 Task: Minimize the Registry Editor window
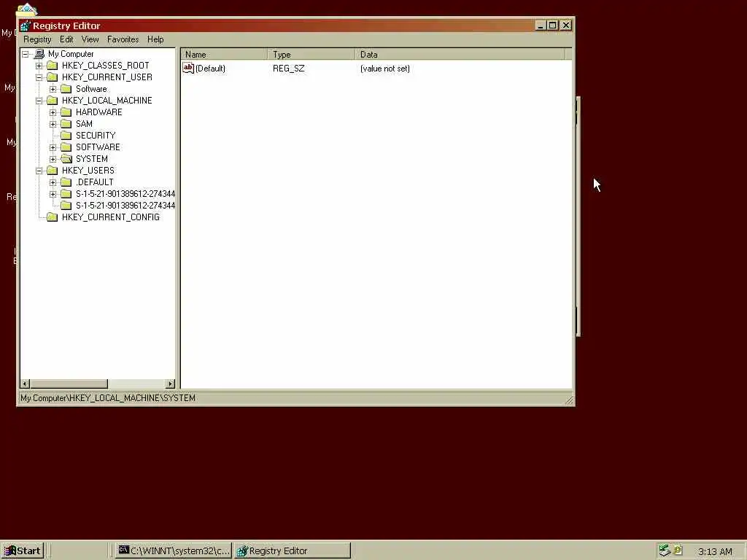click(x=540, y=26)
